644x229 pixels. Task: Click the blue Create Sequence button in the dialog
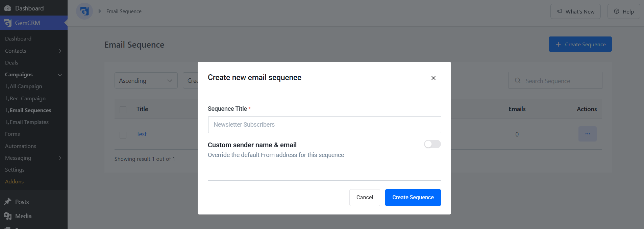(x=413, y=198)
